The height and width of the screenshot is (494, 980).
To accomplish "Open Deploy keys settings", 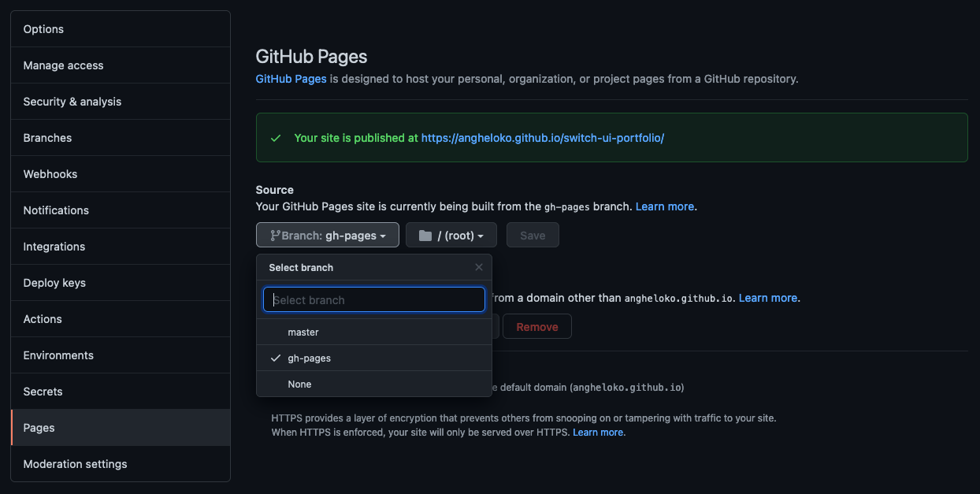I will click(x=54, y=283).
